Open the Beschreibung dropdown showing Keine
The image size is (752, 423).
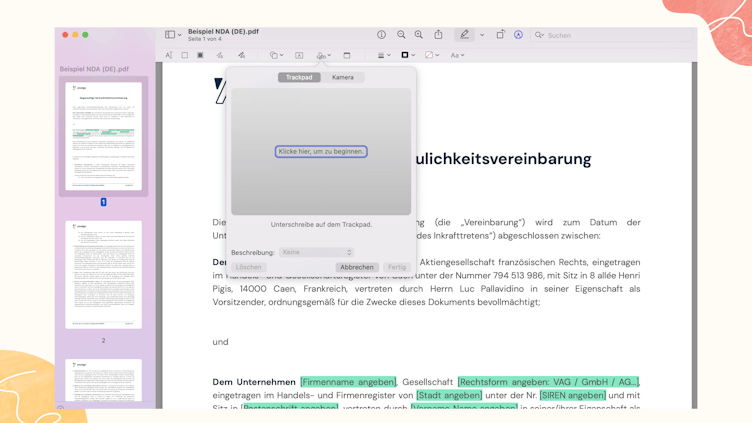click(317, 252)
